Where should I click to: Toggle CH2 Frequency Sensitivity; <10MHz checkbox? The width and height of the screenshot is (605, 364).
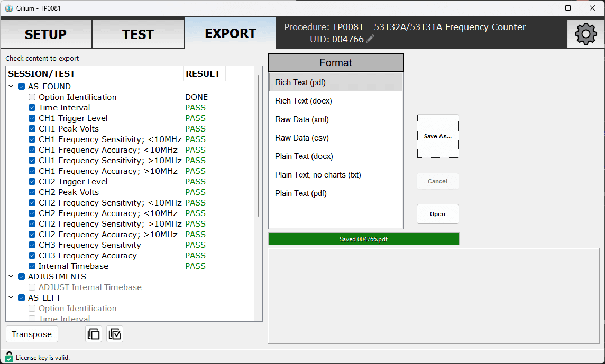32,203
